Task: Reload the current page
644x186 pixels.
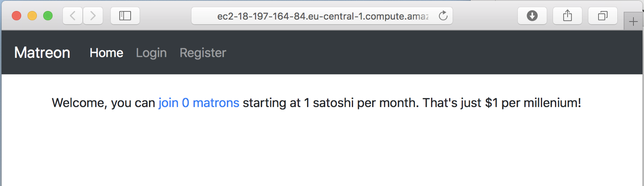Action: 443,16
